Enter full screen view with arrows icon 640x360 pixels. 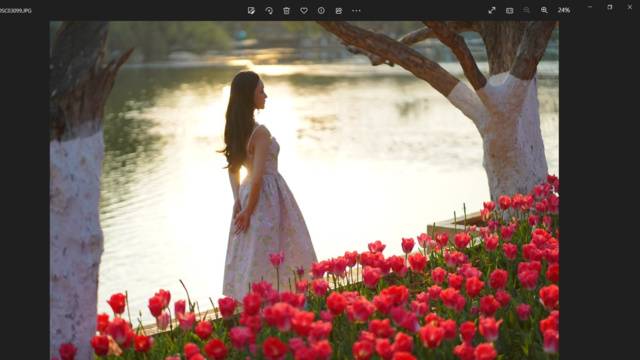[x=492, y=10]
